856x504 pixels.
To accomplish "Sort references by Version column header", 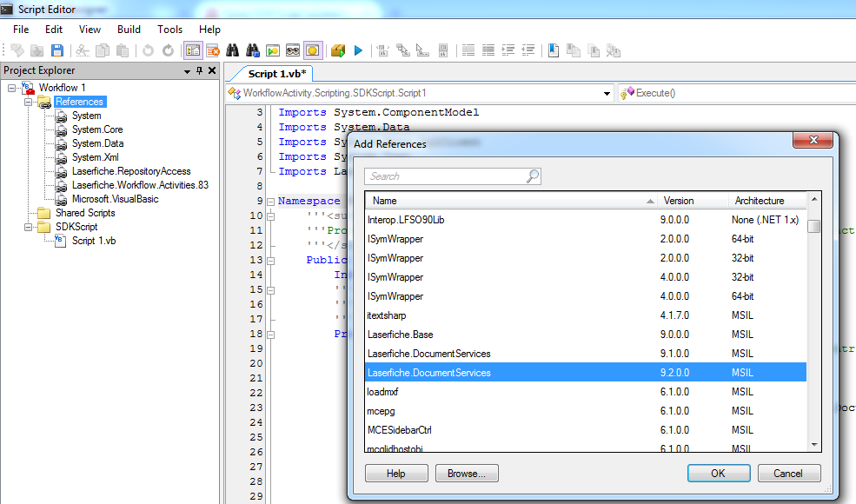I will point(693,201).
